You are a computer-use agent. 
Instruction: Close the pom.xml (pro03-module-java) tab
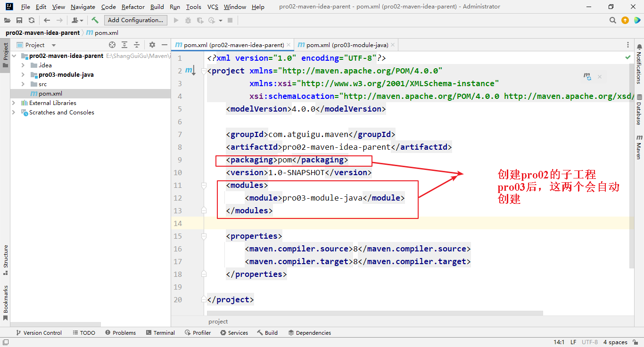point(392,45)
